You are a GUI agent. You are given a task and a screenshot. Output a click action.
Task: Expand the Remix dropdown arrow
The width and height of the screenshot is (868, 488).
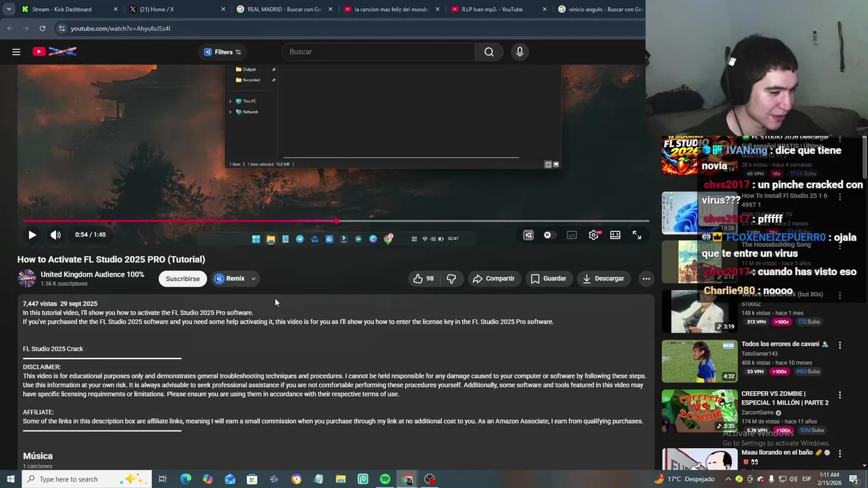pyautogui.click(x=254, y=279)
